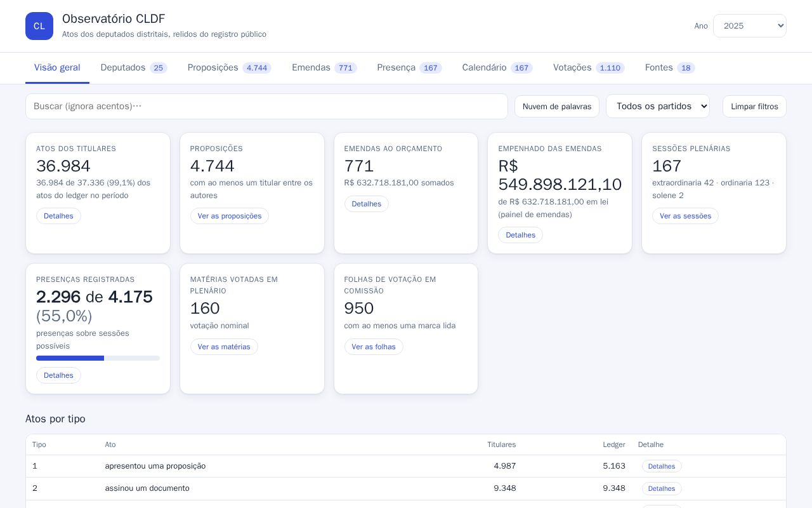The width and height of the screenshot is (812, 508).
Task: Click the Ledger column header
Action: pyautogui.click(x=614, y=444)
